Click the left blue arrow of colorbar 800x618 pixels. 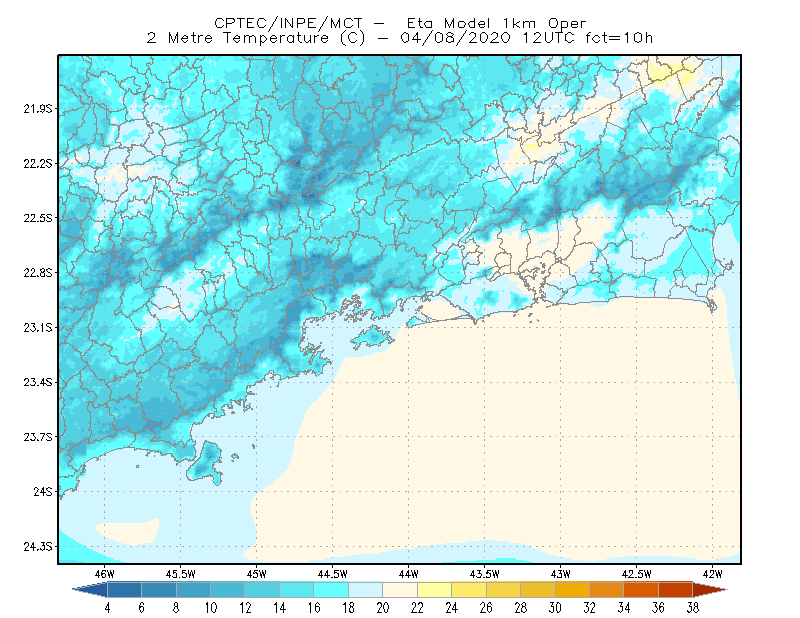[x=90, y=590]
